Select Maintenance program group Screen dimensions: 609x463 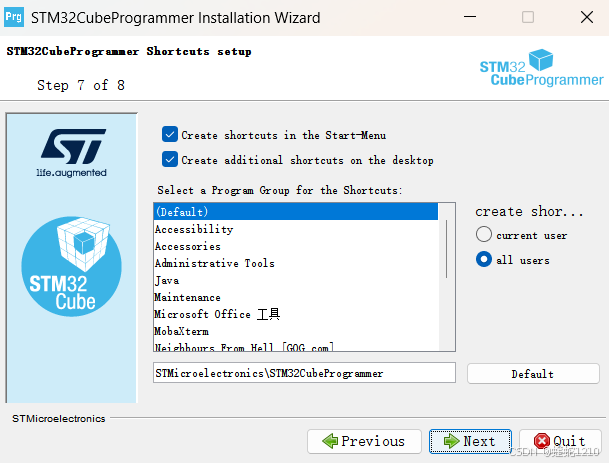tap(296, 298)
